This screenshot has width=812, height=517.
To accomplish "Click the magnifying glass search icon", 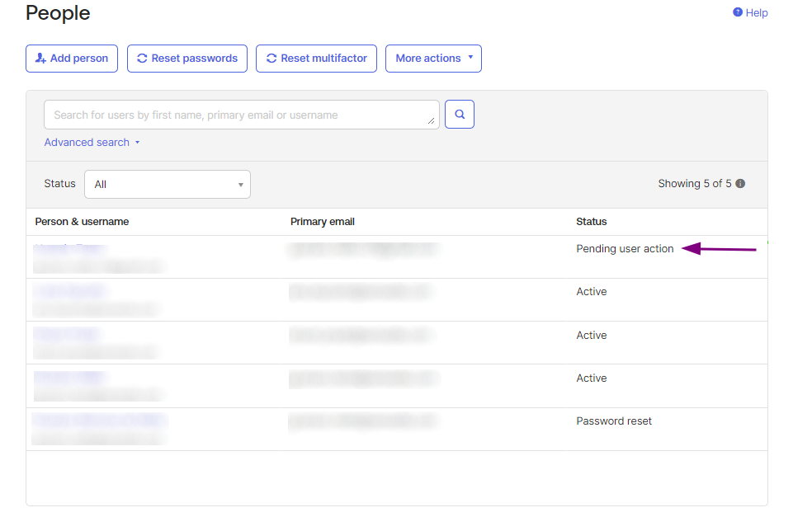I will [x=459, y=114].
